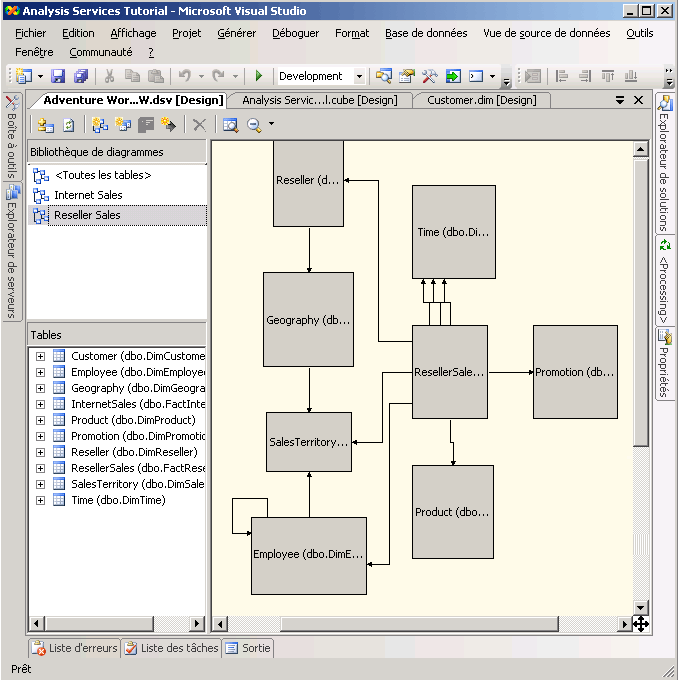Expand the Customer table node
678x680 pixels.
point(40,356)
